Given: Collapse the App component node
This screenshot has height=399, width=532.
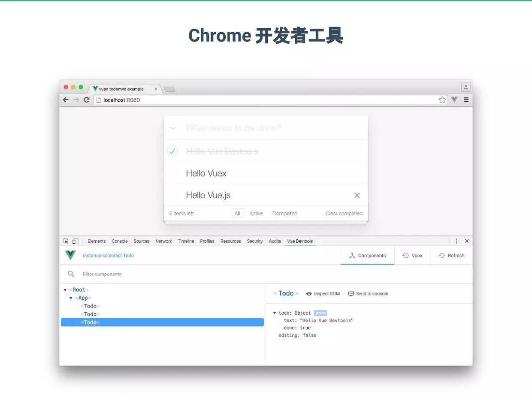Looking at the screenshot, I should point(71,298).
